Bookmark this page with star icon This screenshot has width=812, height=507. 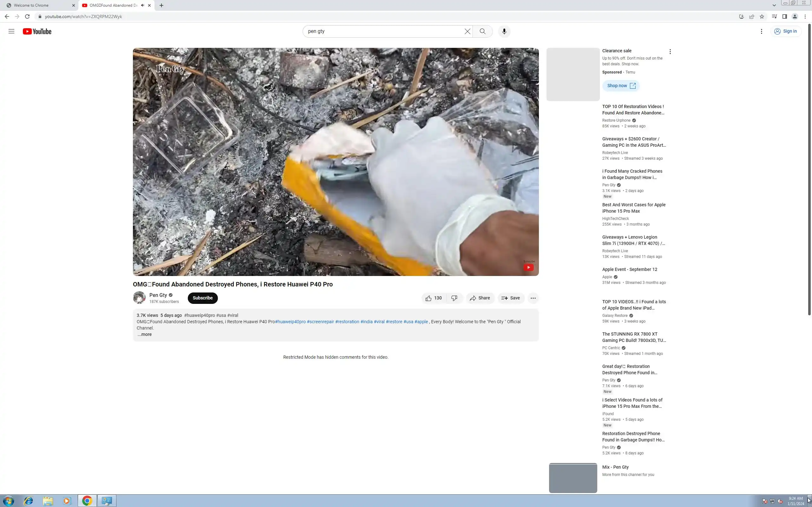(x=762, y=16)
